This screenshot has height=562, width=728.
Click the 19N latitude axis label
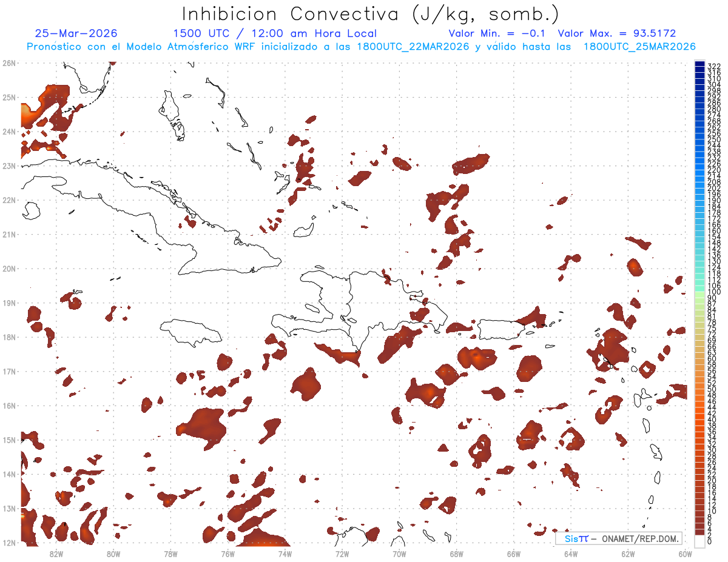[8, 303]
